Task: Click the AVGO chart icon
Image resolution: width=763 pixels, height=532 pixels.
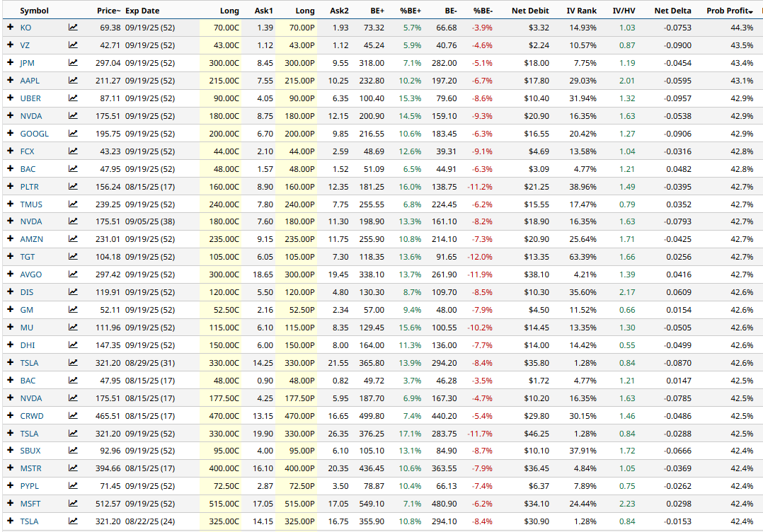Action: pyautogui.click(x=73, y=274)
